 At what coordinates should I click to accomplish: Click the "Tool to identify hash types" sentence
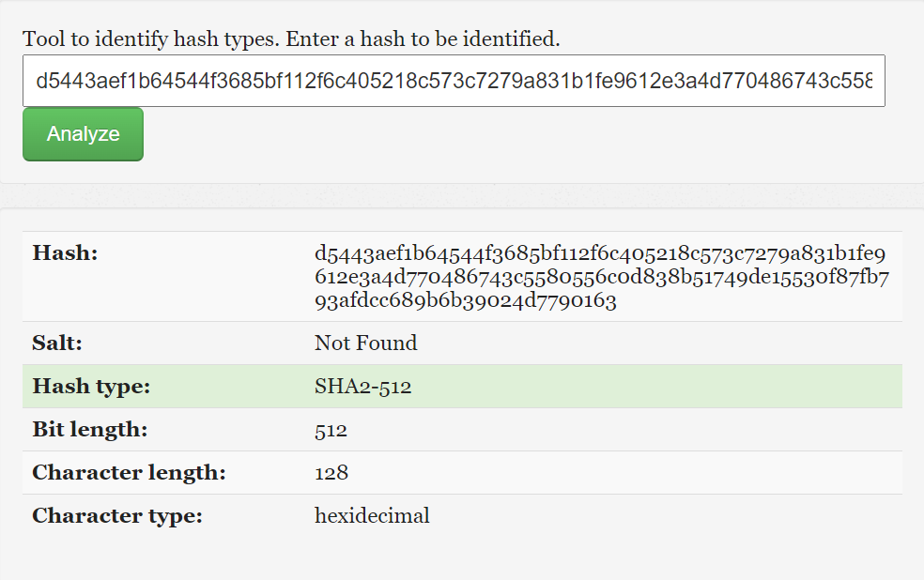point(151,39)
